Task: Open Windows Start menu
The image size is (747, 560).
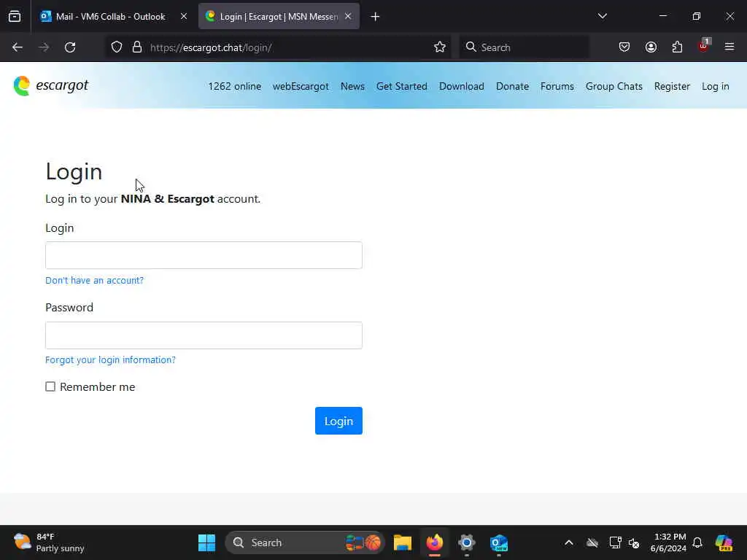Action: coord(206,542)
